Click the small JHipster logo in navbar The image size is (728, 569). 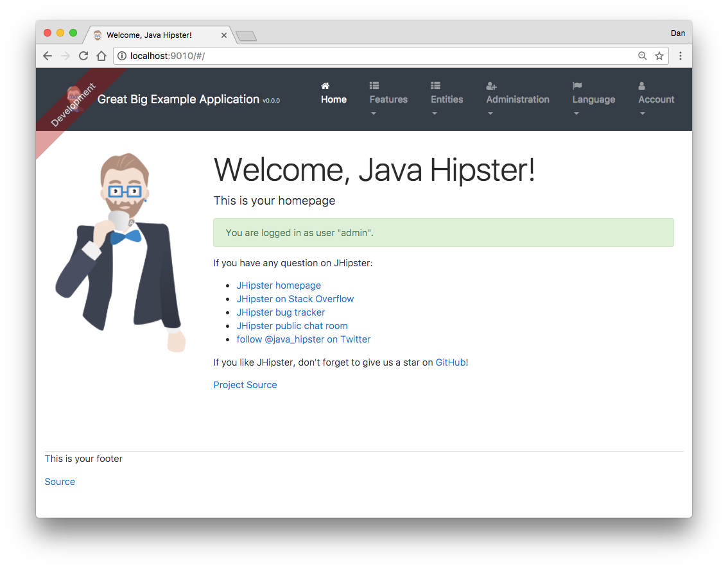74,98
